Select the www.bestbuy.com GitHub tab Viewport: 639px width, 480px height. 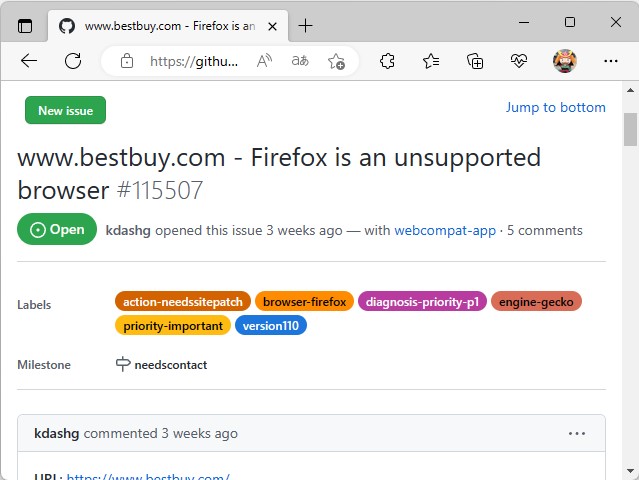[168, 26]
